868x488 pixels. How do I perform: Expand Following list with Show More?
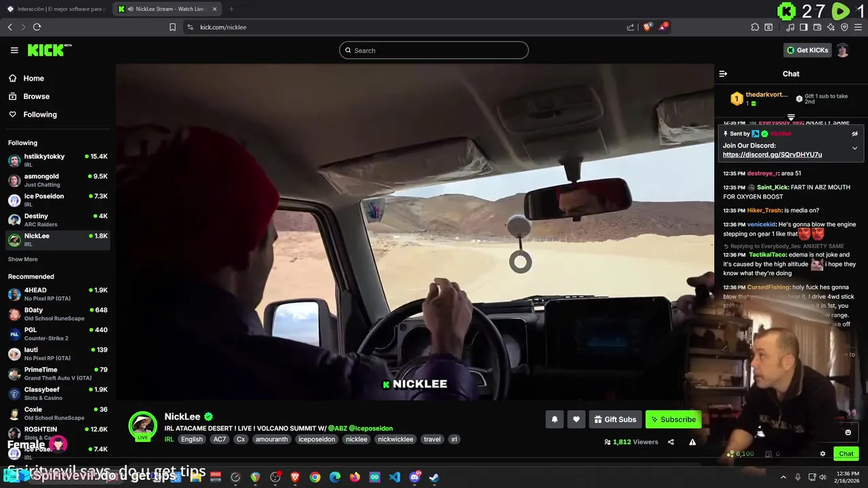pos(23,260)
